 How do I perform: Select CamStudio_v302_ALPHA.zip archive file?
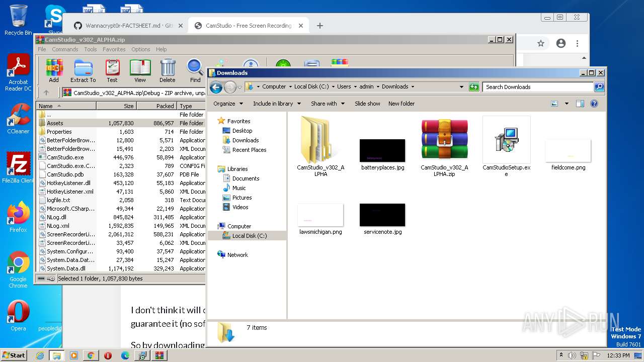pyautogui.click(x=444, y=147)
